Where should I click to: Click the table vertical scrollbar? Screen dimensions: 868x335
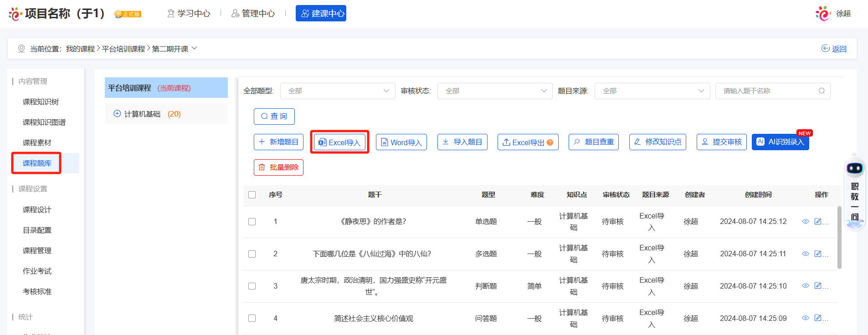pos(839,238)
